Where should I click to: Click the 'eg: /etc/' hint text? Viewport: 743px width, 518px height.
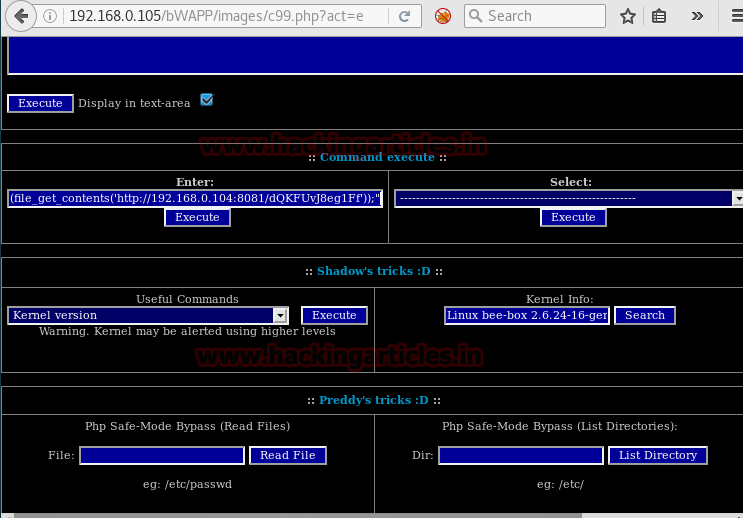560,484
